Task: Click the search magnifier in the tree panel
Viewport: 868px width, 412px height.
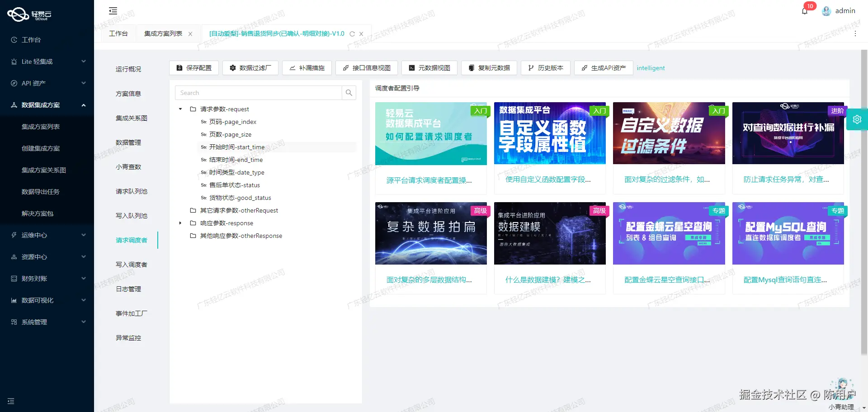Action: pos(349,93)
